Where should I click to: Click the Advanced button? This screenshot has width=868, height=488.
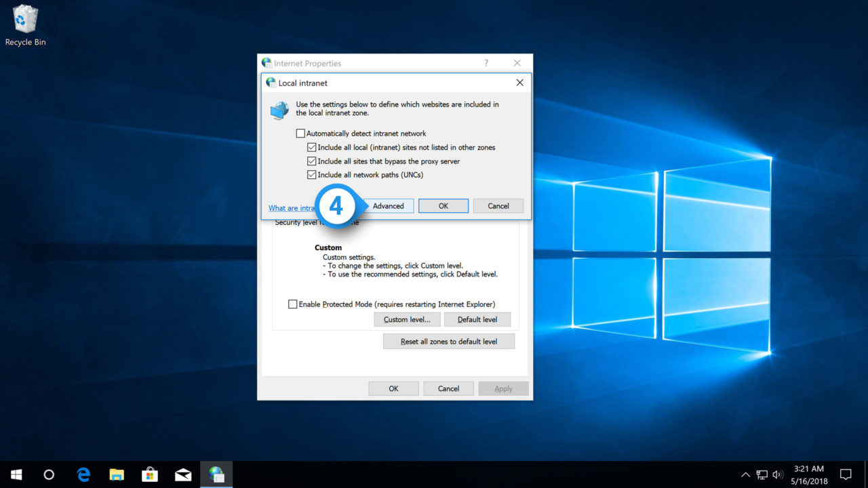click(x=388, y=205)
